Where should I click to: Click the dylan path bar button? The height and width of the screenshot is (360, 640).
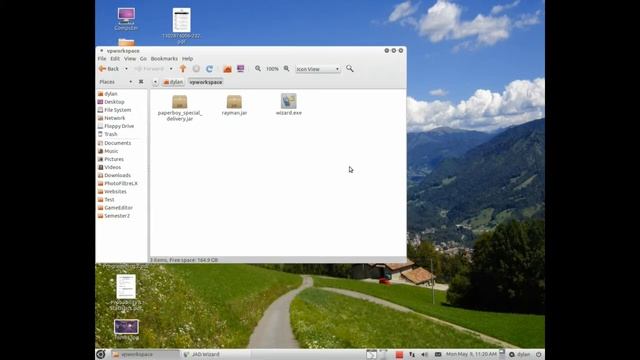tap(173, 82)
